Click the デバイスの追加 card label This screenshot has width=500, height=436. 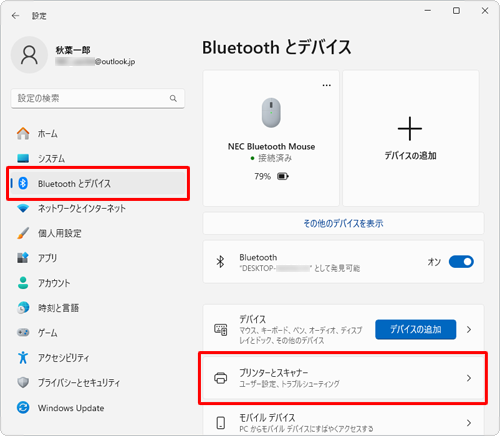point(410,155)
